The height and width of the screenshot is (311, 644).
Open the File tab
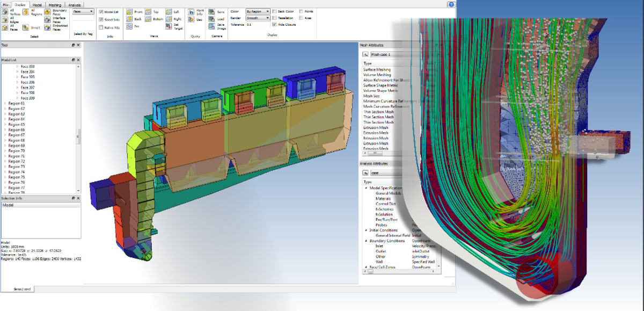click(x=6, y=5)
